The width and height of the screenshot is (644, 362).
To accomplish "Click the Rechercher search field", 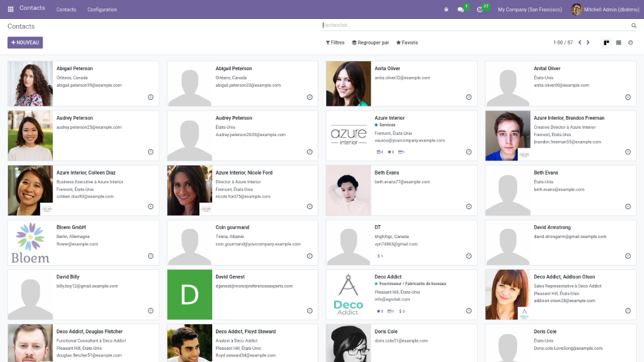I will pyautogui.click(x=476, y=25).
